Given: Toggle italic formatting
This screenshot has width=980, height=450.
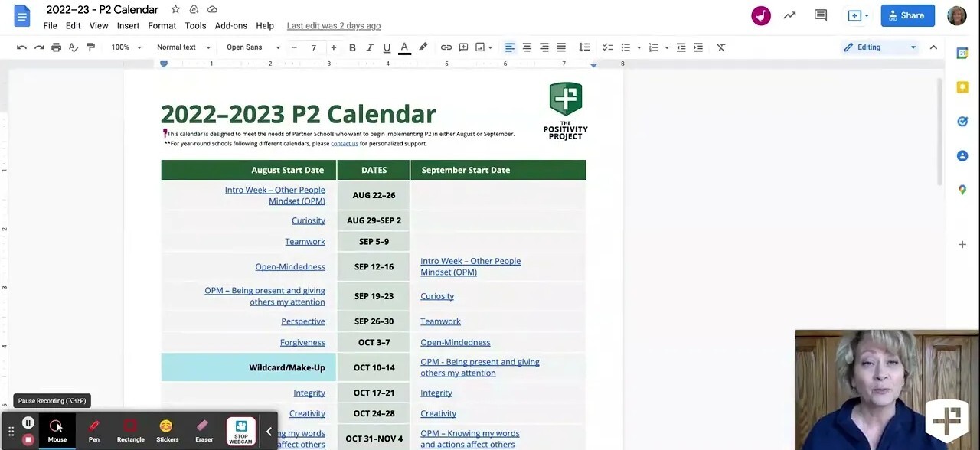Looking at the screenshot, I should (x=370, y=47).
